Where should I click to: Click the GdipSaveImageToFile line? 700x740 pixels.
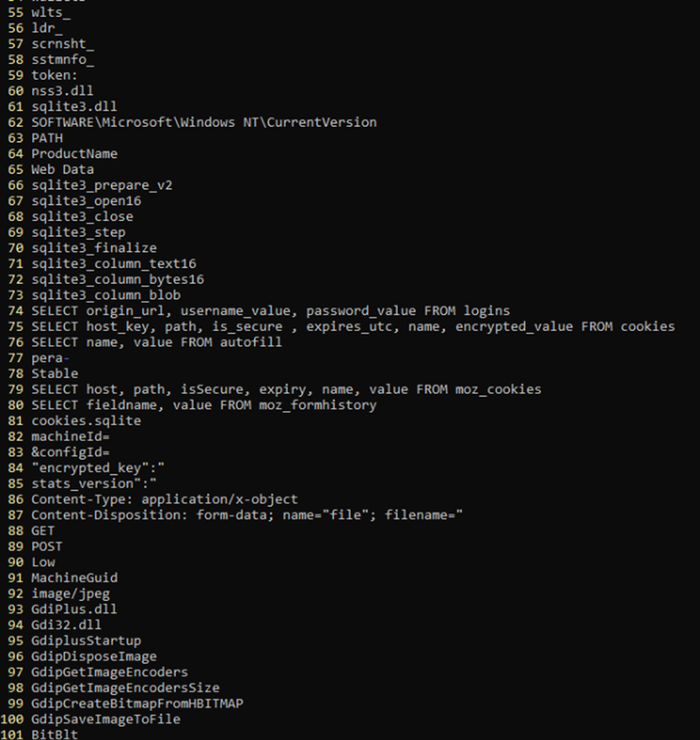[106, 719]
